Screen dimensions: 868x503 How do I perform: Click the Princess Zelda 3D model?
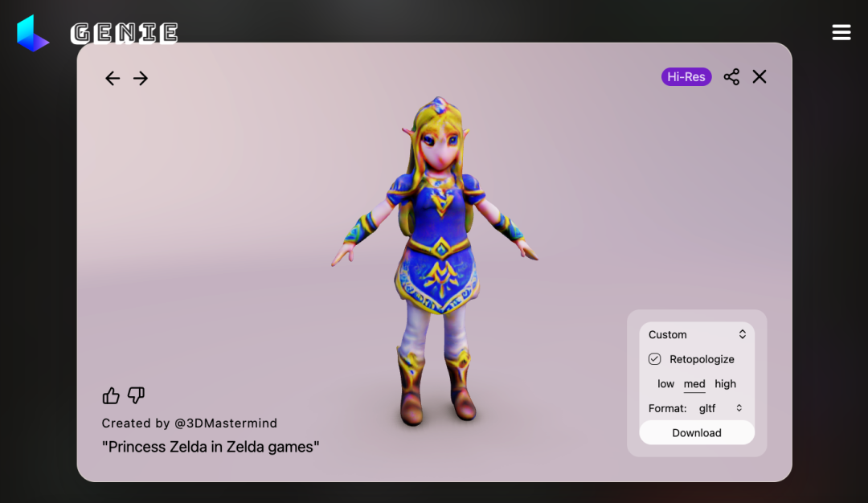[435, 260]
